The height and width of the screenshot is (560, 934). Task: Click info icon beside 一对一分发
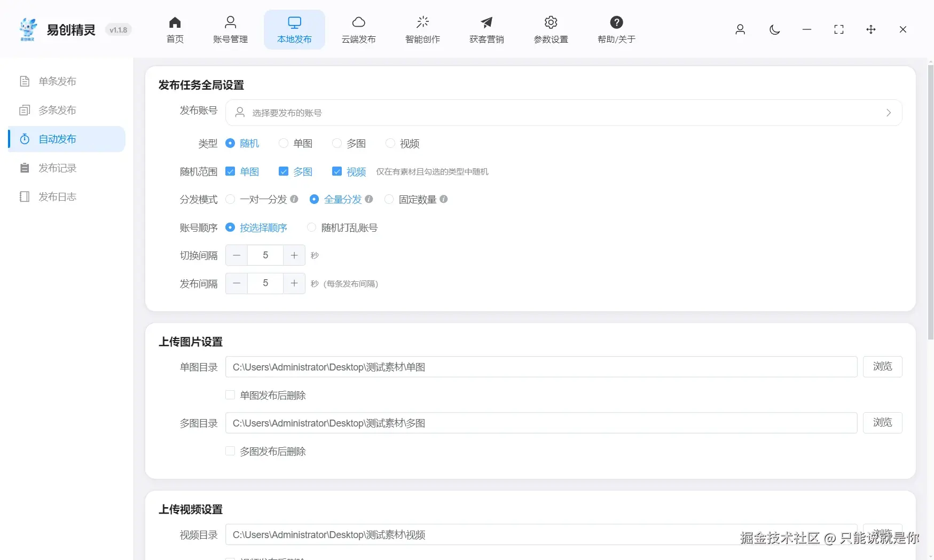click(x=294, y=199)
